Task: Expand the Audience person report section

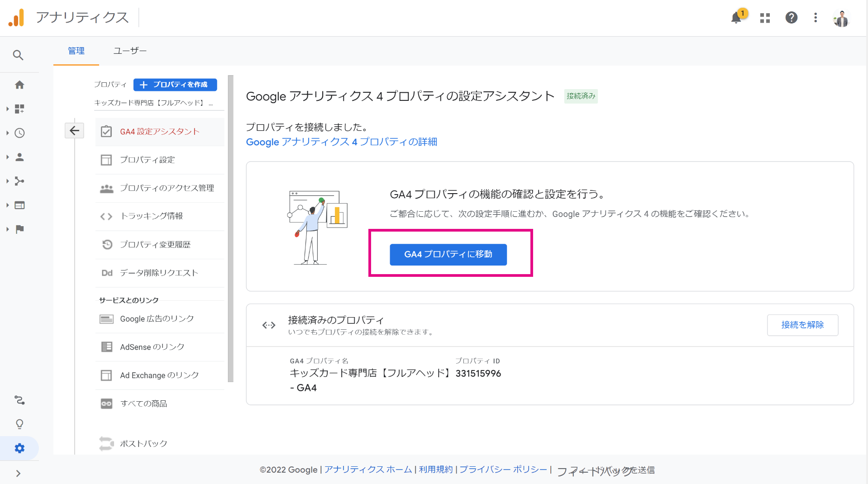Action: 19,157
